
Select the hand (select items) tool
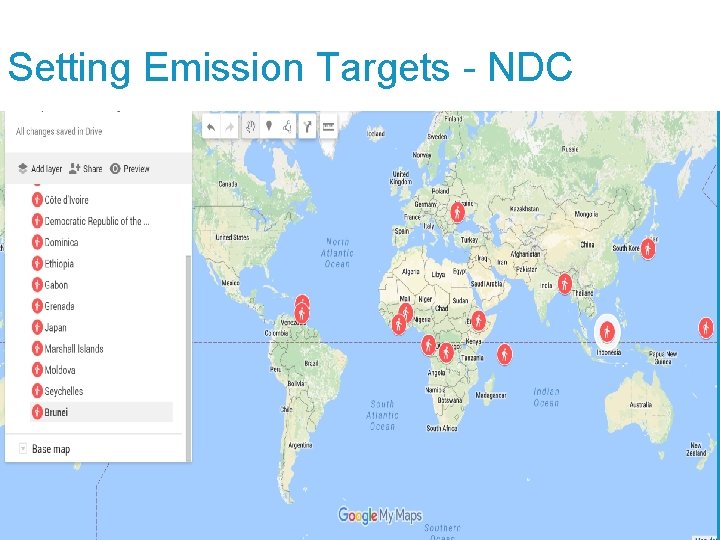coord(251,126)
